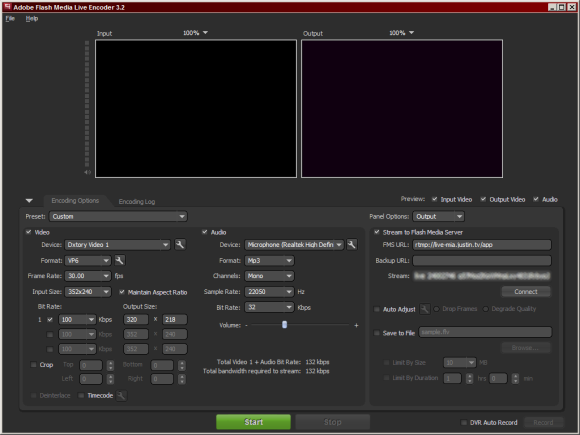Open Auto Adjust settings wrench
The height and width of the screenshot is (435, 580).
[x=425, y=309]
